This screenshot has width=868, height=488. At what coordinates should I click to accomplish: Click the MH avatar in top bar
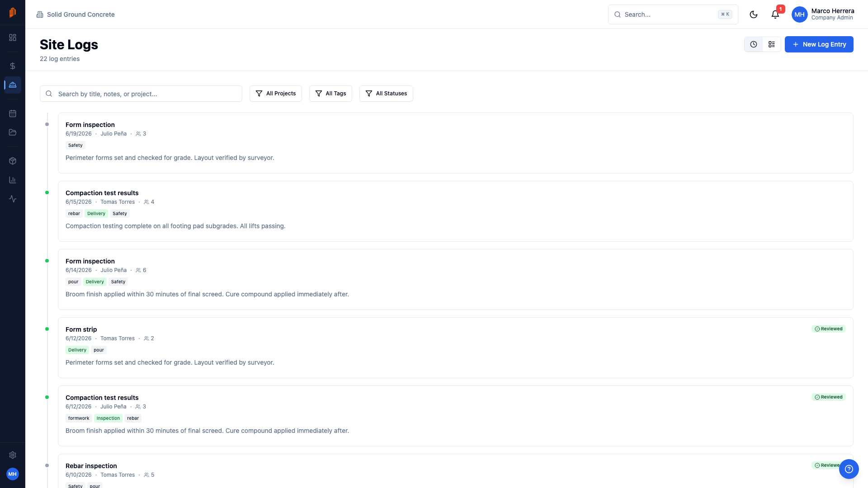tap(800, 14)
